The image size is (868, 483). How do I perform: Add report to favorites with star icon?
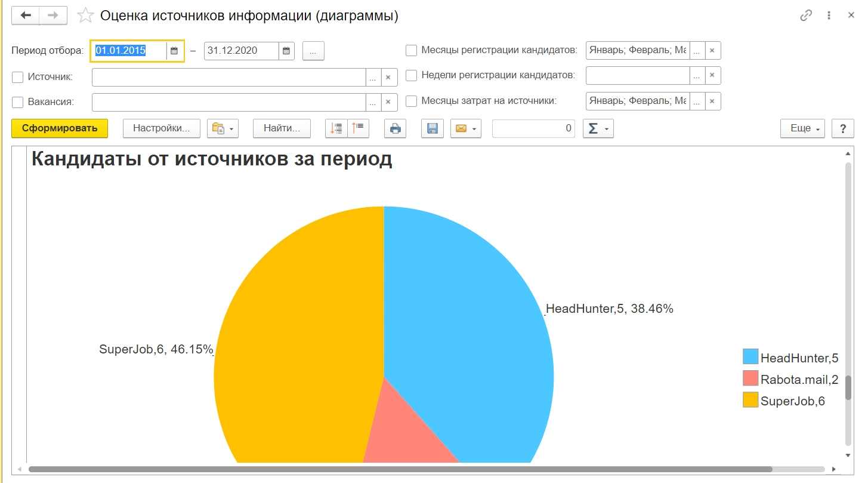(86, 16)
